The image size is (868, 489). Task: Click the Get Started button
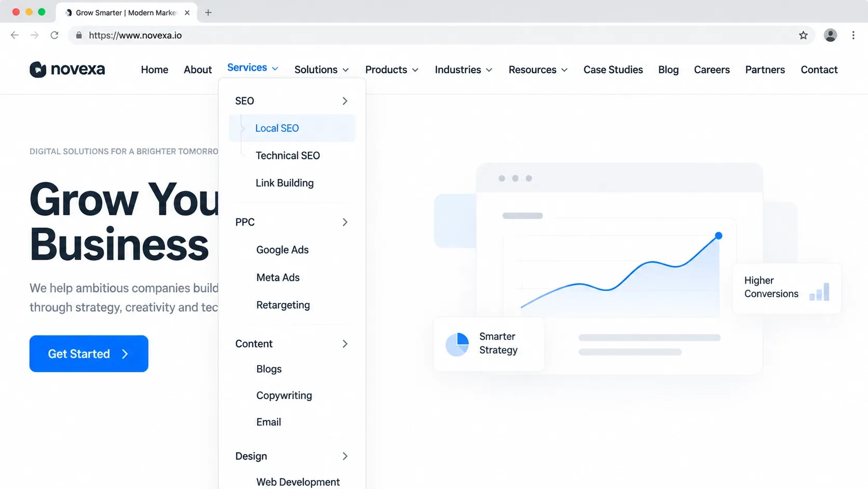click(89, 353)
